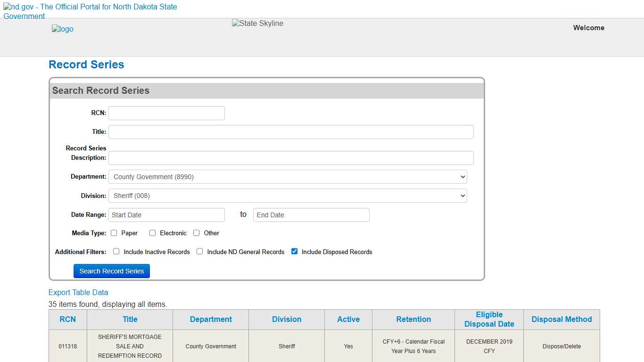This screenshot has height=362, width=644.
Task: Click the Welcome menu item
Action: 588,28
